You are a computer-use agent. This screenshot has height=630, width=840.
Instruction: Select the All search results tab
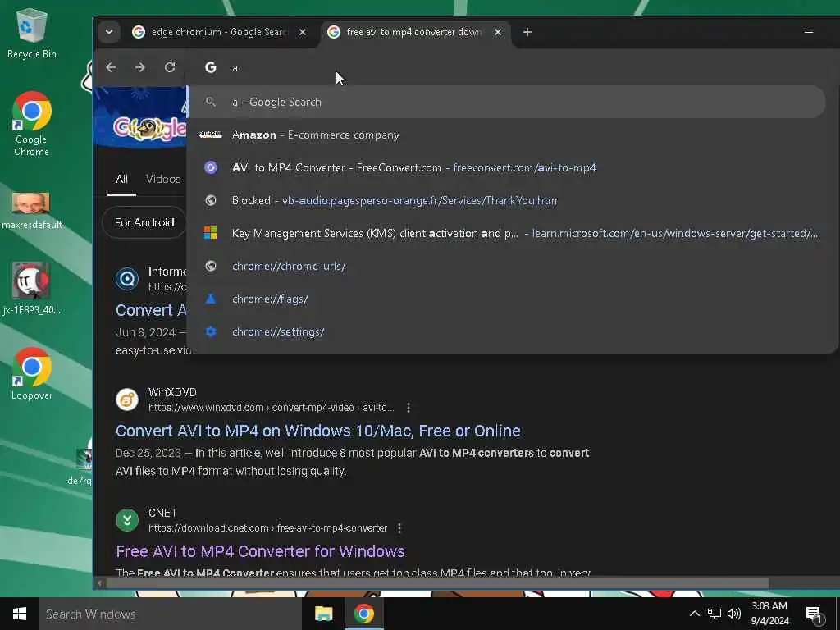pyautogui.click(x=121, y=179)
